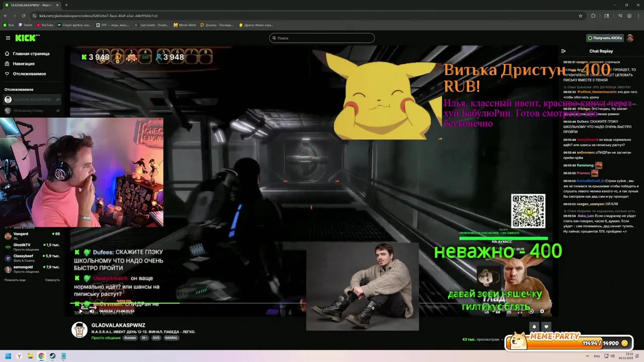Mute the video using the speaker icon

click(92, 311)
